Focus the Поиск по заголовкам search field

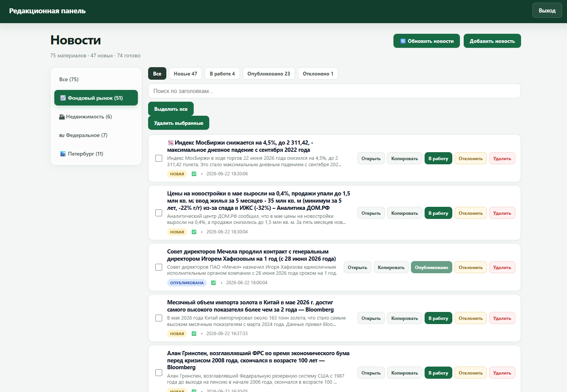[334, 91]
